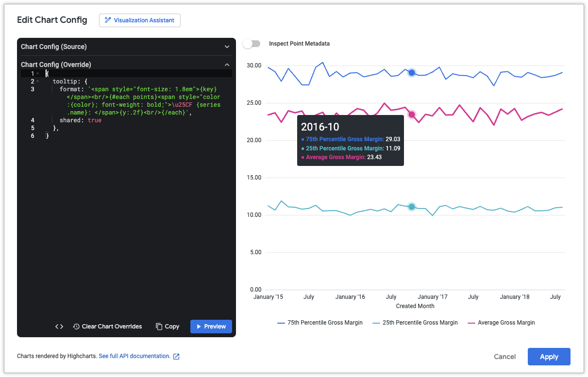Place the cursor on the shared: true line
The height and width of the screenshot is (377, 588).
(81, 120)
